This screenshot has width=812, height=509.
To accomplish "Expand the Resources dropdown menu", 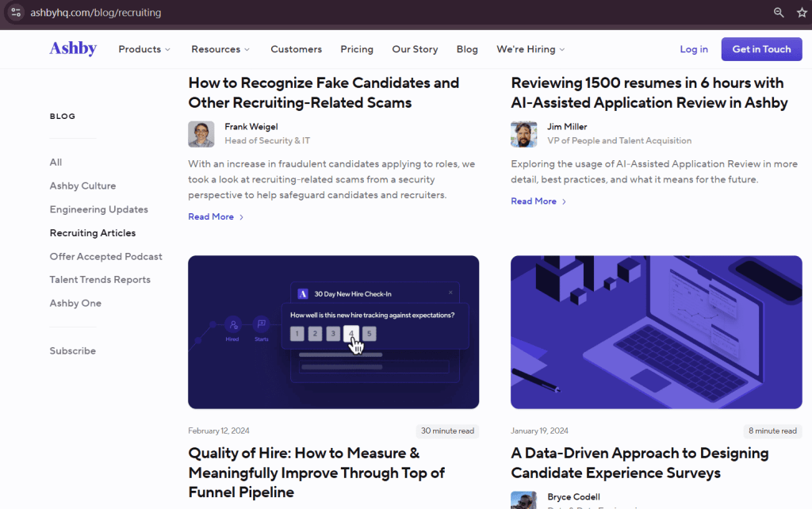I will [220, 49].
